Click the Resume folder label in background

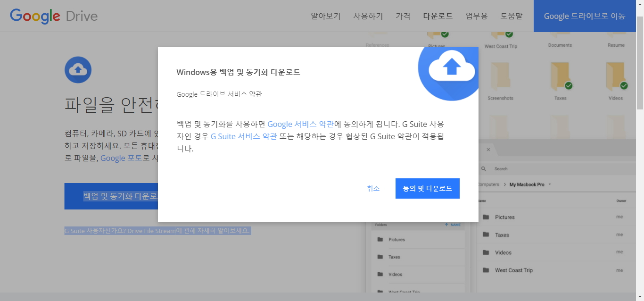616,45
